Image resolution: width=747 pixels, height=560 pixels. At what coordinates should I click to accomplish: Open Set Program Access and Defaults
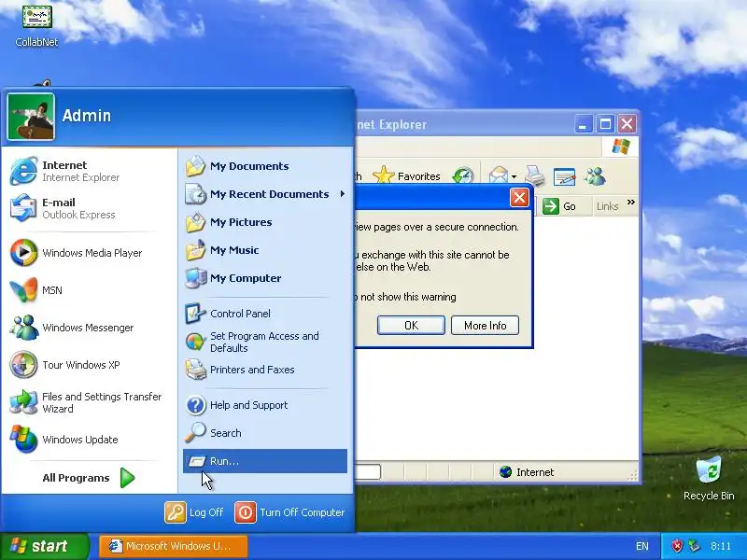[265, 342]
